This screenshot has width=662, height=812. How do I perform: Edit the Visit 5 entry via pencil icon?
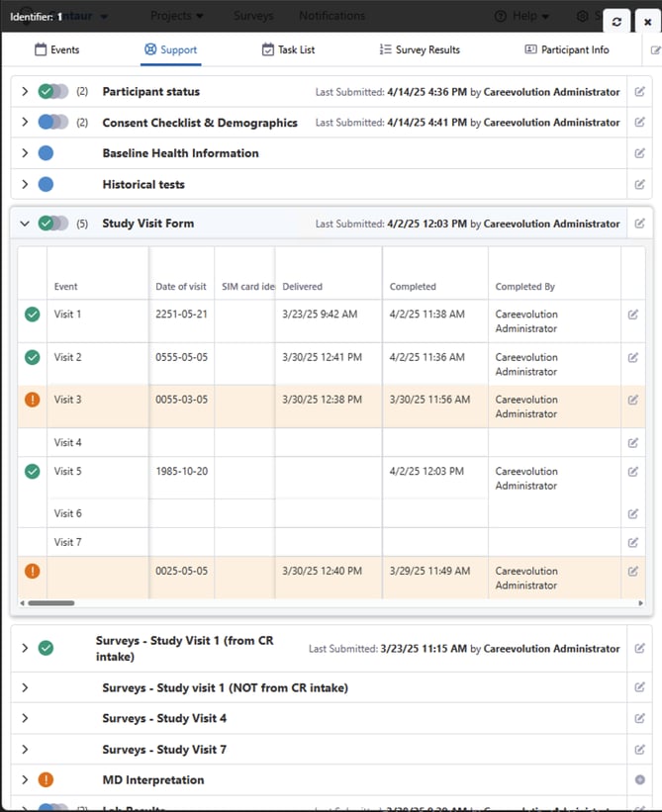point(633,472)
